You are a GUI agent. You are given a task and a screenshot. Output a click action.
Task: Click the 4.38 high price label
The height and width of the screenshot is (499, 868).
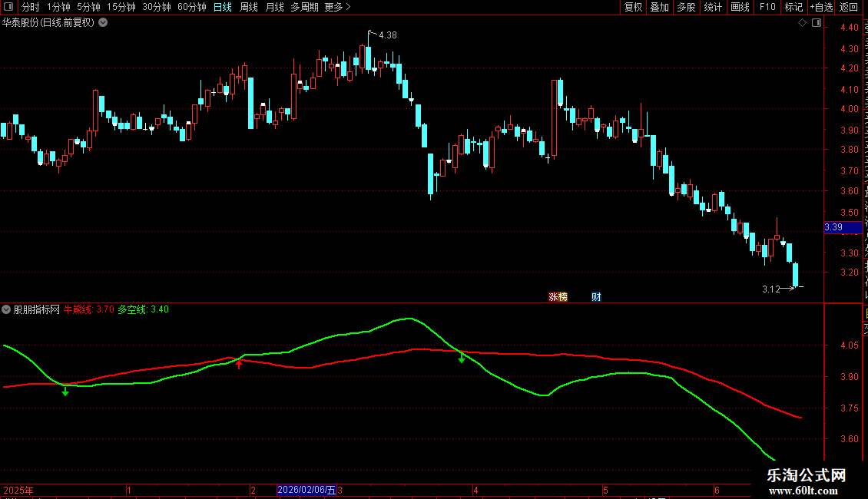(387, 35)
